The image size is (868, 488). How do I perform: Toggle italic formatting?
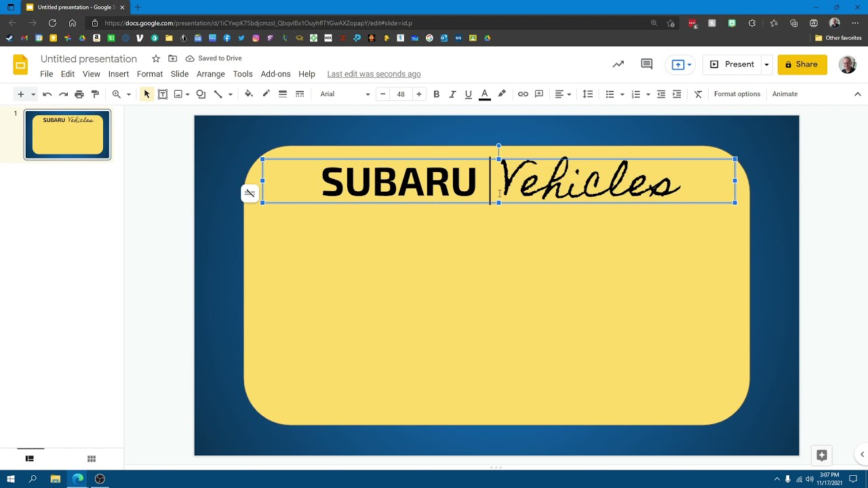pyautogui.click(x=452, y=94)
